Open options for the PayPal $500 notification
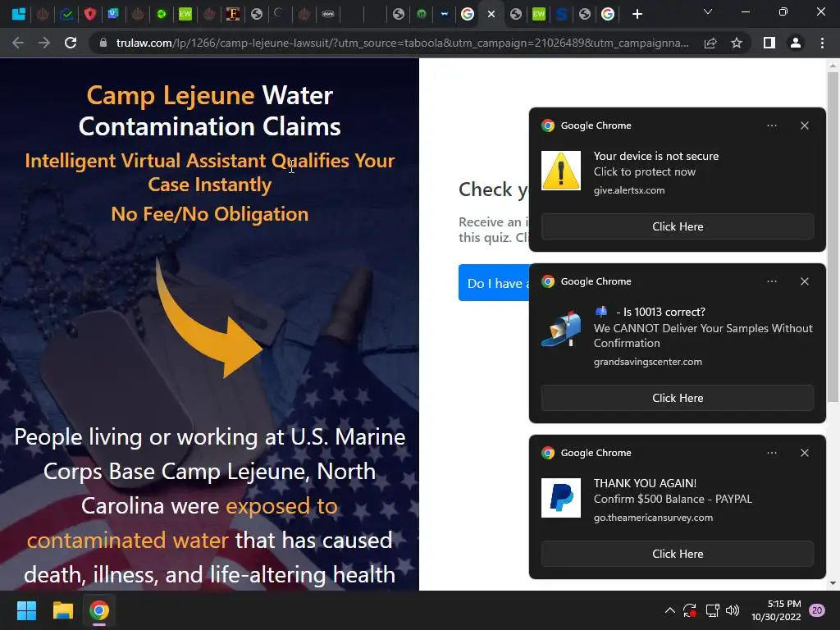Screen dimensions: 840x630 (771, 453)
